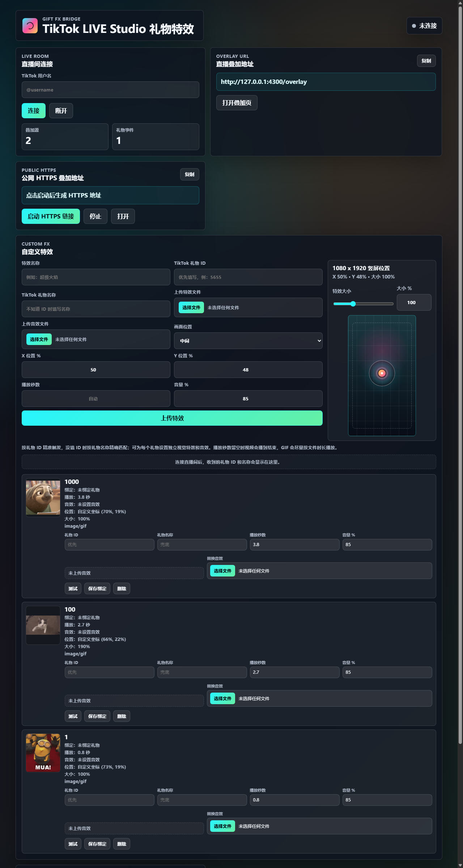This screenshot has height=868, width=463.
Task: Click the 点击启动后生成 HTTPS 地址 field
Action: (x=110, y=195)
